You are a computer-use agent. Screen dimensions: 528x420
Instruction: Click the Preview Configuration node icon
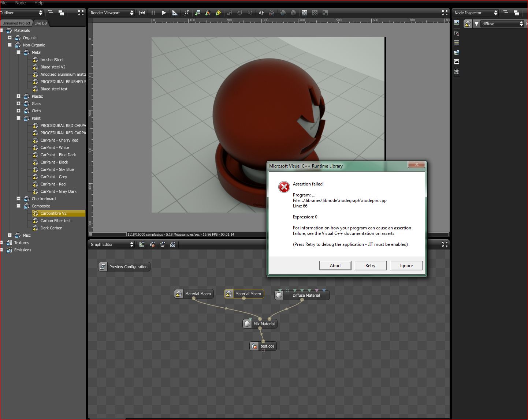click(x=103, y=267)
